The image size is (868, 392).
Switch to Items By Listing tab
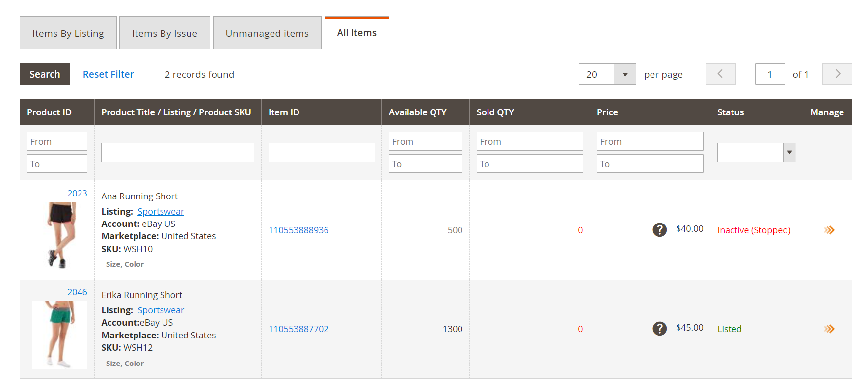[x=68, y=33]
